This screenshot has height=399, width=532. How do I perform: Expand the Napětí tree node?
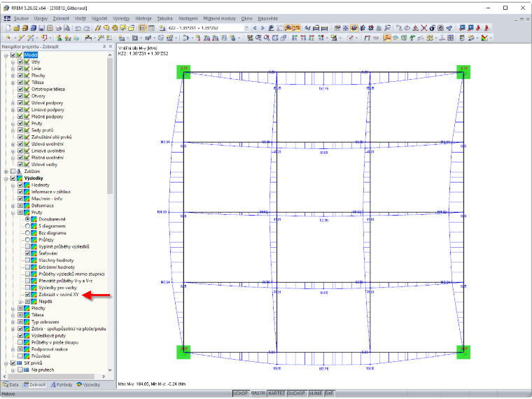coord(20,301)
